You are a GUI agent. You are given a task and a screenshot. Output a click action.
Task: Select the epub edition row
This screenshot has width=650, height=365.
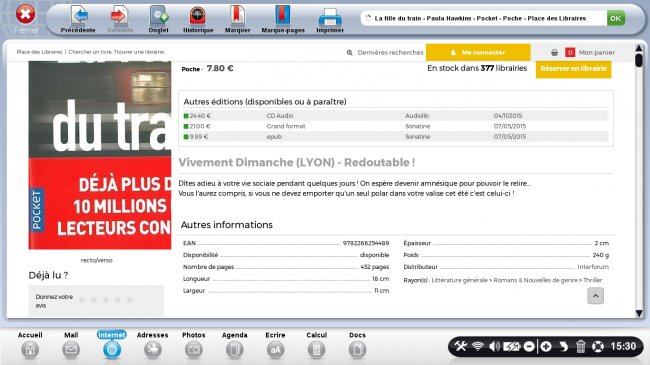point(395,136)
